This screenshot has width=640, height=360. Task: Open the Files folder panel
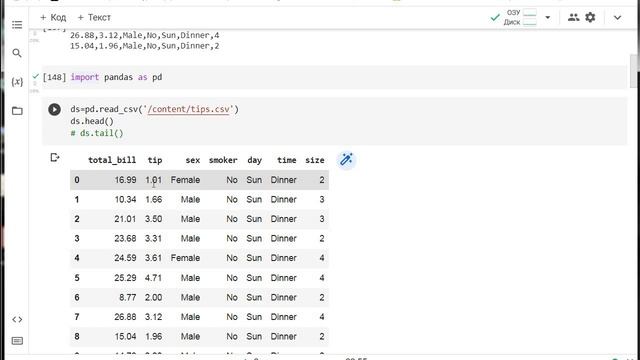point(17,111)
